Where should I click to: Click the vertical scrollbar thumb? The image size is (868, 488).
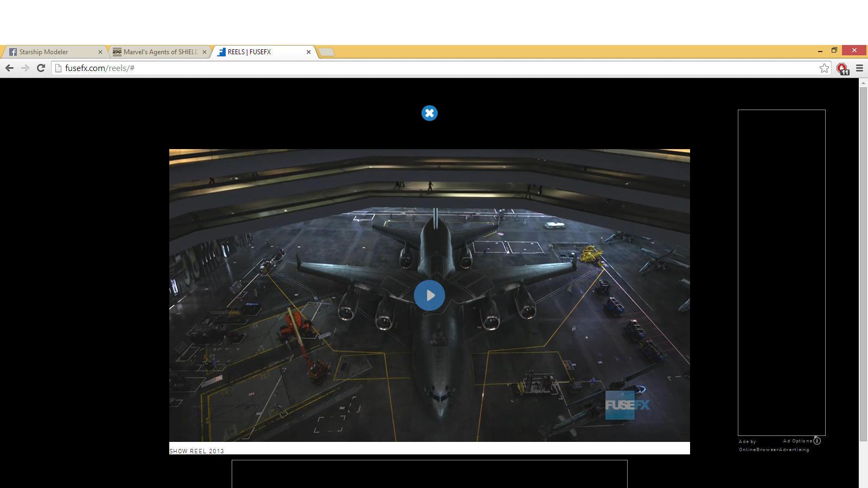pyautogui.click(x=863, y=264)
